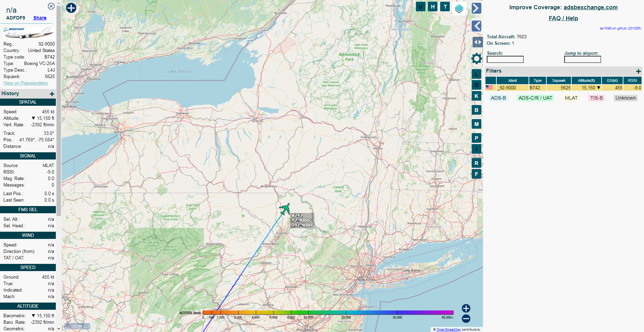Toggle the T map button
Screen dimensions: 644x332
click(445, 7)
